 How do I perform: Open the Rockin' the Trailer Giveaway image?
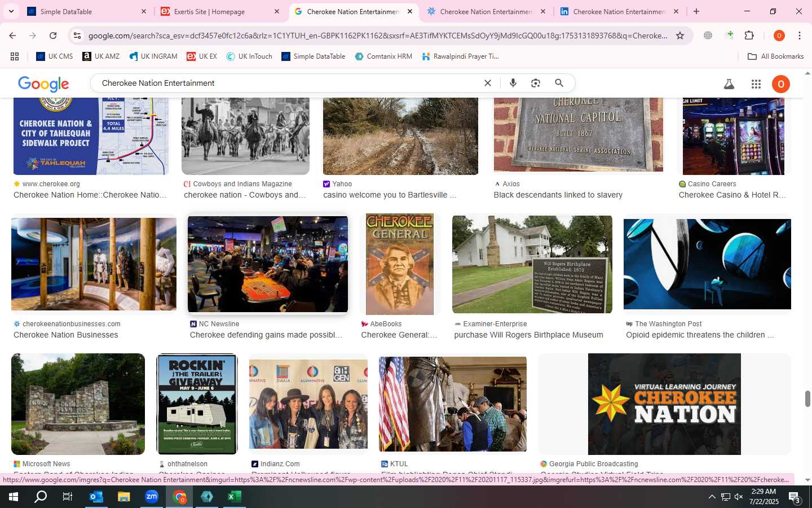[197, 404]
